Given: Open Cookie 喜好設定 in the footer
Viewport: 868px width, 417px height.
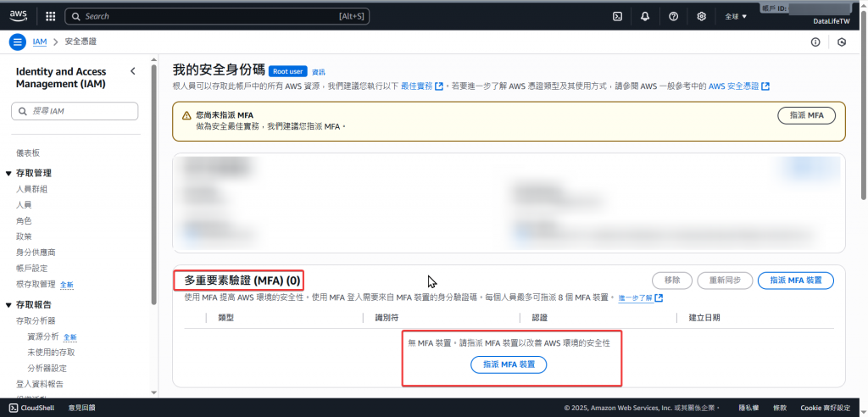Looking at the screenshot, I should point(826,408).
